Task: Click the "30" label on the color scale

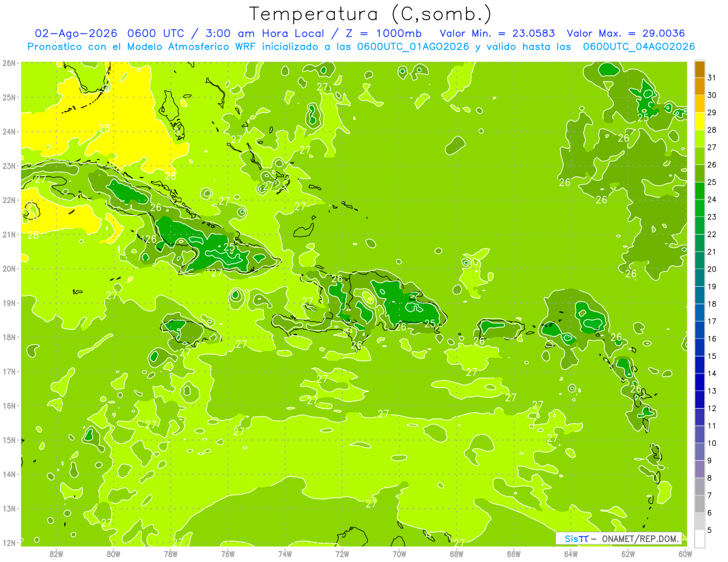Action: 711,95
